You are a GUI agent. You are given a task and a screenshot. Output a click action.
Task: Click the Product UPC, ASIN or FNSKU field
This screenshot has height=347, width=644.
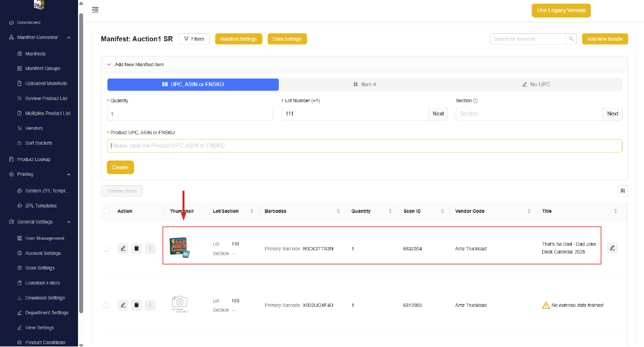coord(364,146)
